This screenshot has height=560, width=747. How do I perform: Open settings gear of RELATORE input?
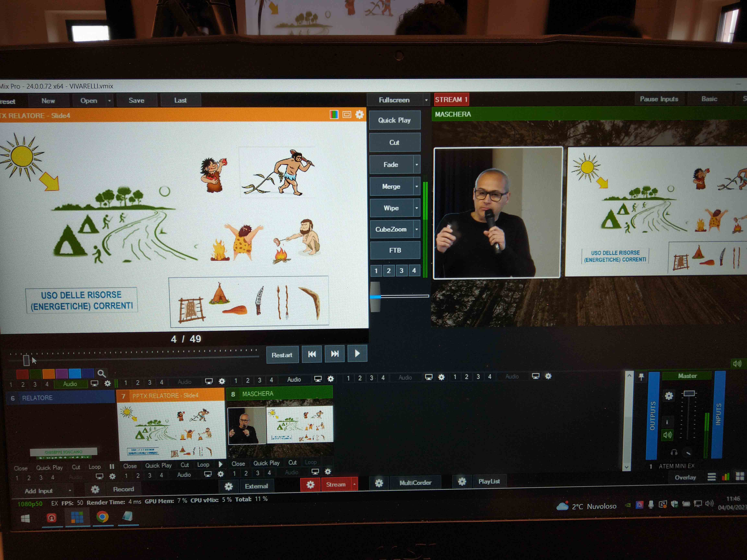113,476
